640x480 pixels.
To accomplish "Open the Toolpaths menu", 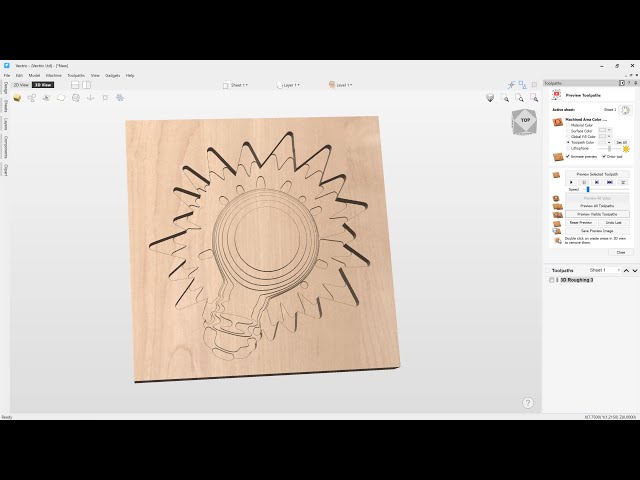I will (x=76, y=76).
